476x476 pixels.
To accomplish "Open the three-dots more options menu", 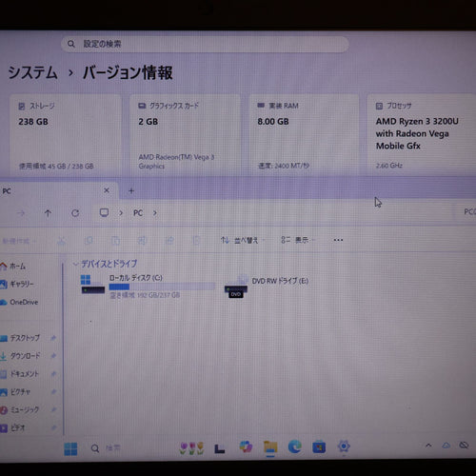I will point(338,240).
